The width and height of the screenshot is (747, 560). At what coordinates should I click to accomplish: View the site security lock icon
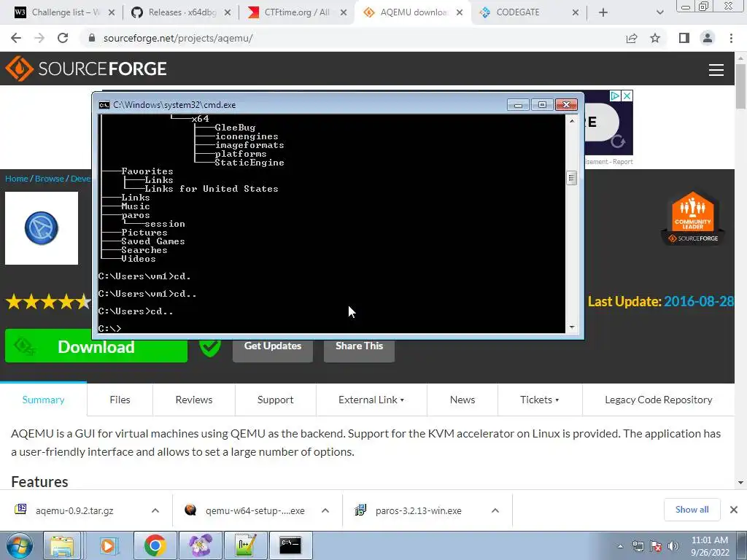92,38
